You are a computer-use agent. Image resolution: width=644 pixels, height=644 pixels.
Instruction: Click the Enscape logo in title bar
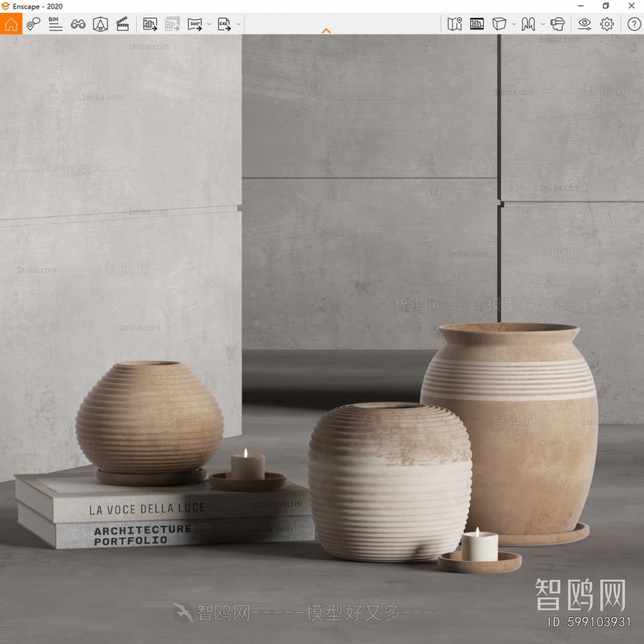[6, 6]
